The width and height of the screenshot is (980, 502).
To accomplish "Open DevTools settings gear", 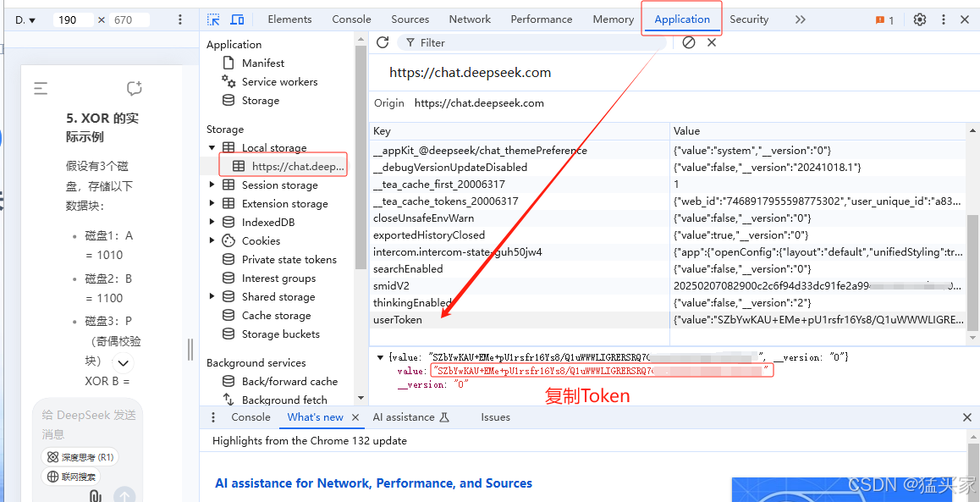I will click(x=919, y=19).
